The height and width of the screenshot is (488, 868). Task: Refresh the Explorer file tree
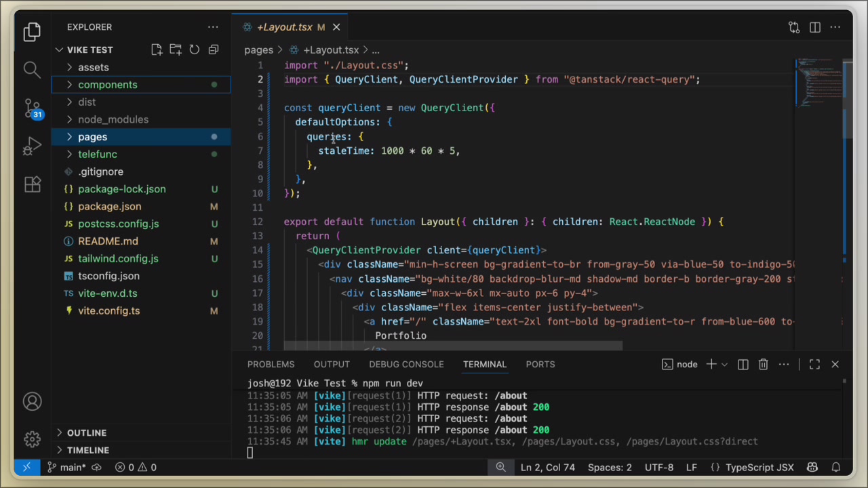point(194,49)
